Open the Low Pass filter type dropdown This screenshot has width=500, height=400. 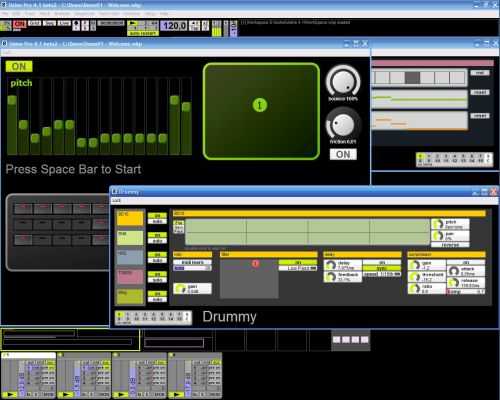click(x=298, y=268)
